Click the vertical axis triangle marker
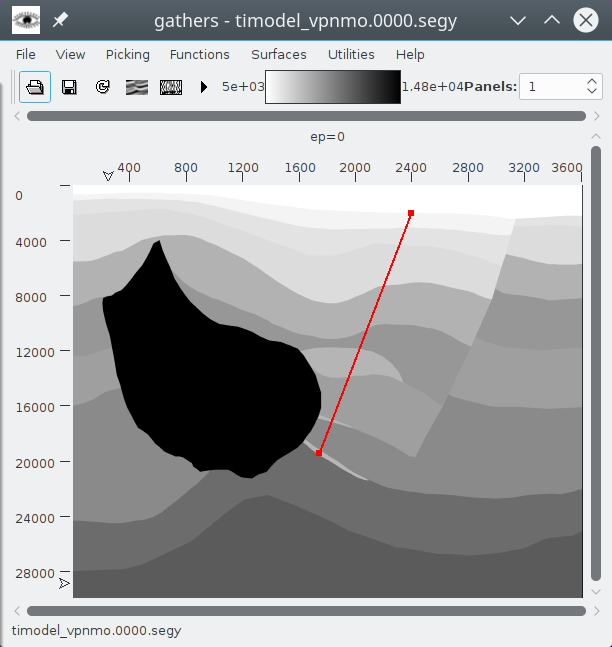The height and width of the screenshot is (647, 612). click(64, 583)
